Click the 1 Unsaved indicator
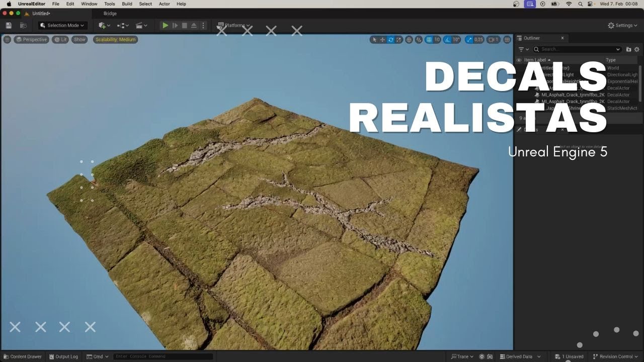This screenshot has width=644, height=362. tap(569, 356)
